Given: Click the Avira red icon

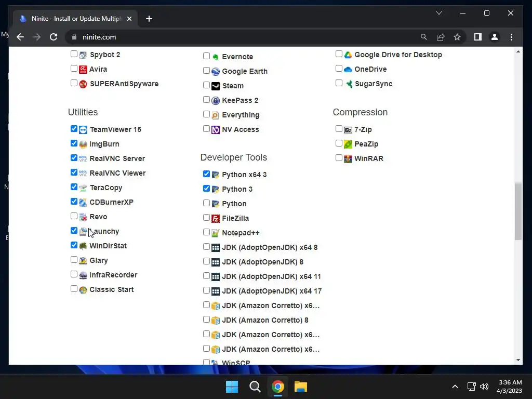Looking at the screenshot, I should [83, 69].
